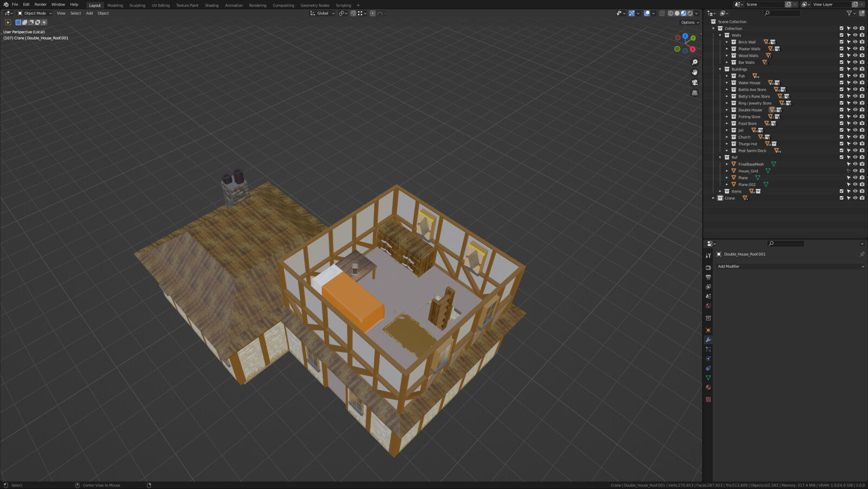Open the Modifiers wrench properties tab

pos(708,340)
